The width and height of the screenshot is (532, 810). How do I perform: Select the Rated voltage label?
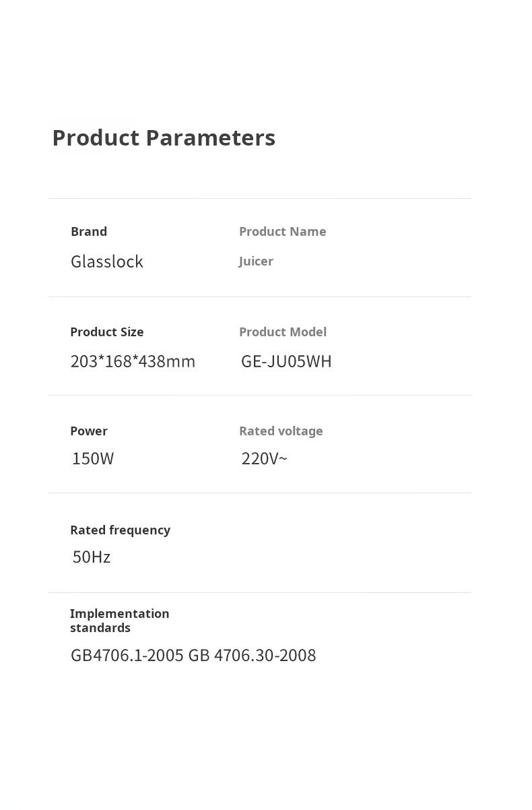[x=281, y=431]
